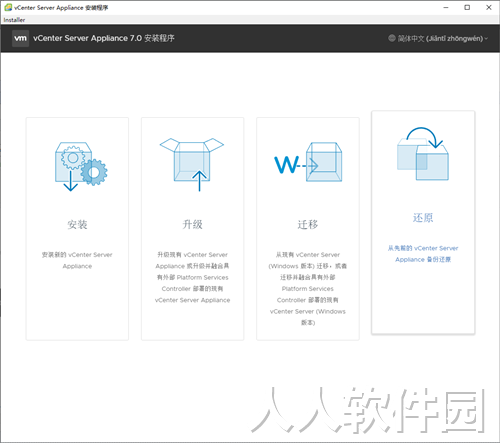Screen dimensions: 500x443
Task: Close the installer window
Action: click(x=489, y=7)
